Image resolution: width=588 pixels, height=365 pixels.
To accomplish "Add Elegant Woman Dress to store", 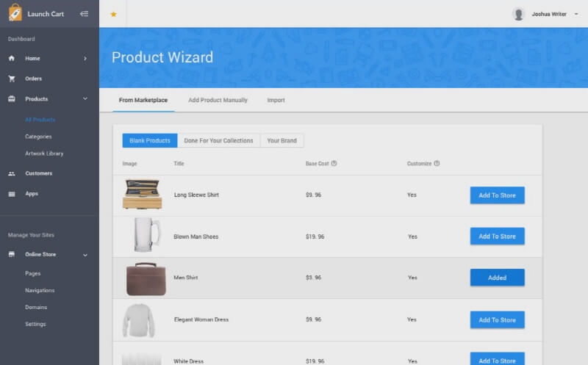I will click(498, 319).
